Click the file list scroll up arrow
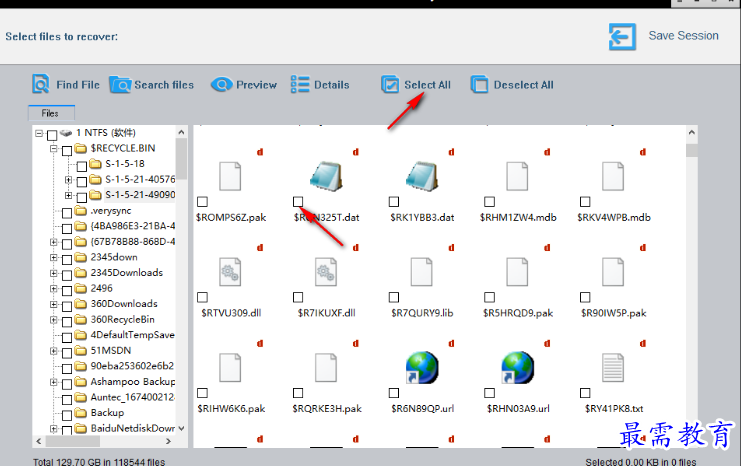 pos(692,133)
